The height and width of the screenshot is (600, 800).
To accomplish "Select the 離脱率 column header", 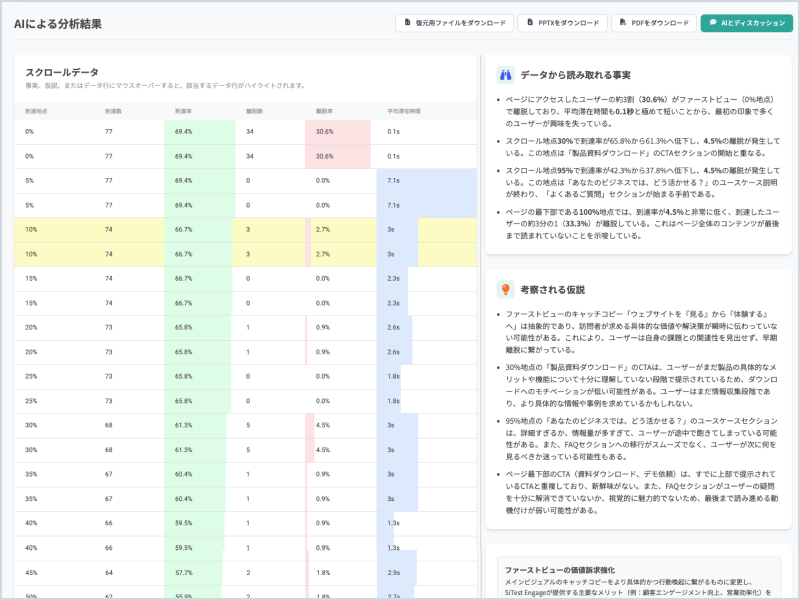I will 324,111.
